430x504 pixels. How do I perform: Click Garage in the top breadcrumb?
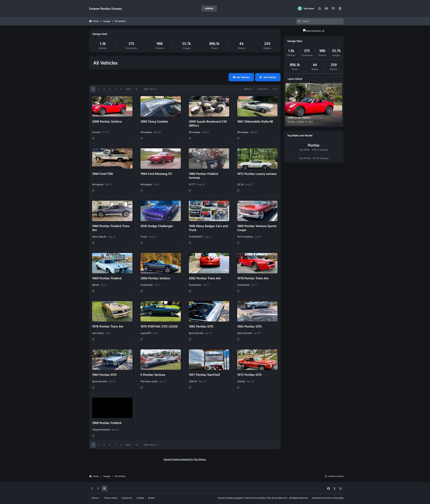pos(106,21)
